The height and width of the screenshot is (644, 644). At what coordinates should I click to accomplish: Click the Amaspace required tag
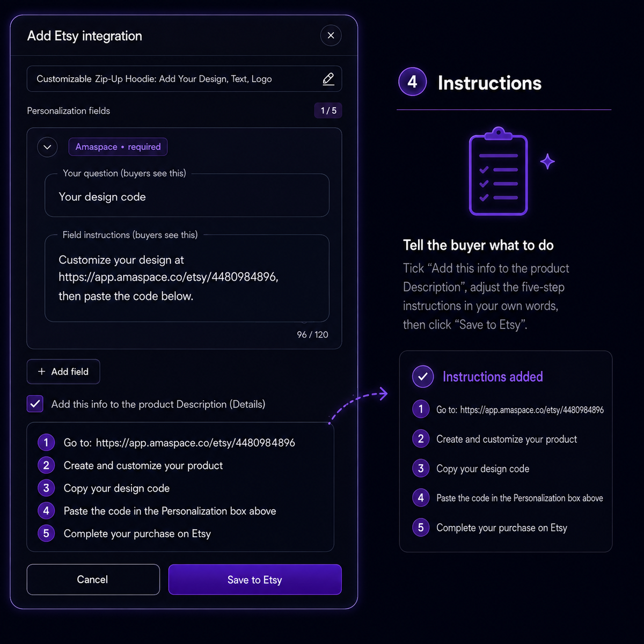(x=118, y=147)
